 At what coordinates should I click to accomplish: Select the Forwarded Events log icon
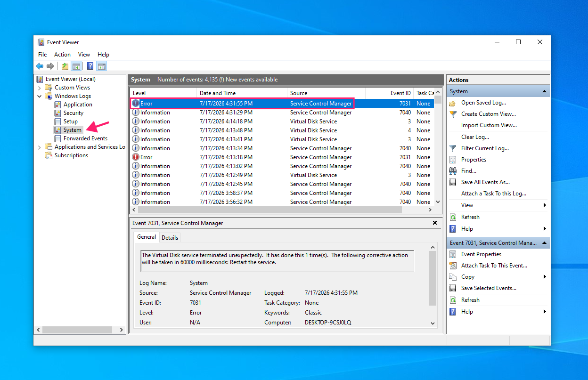(58, 138)
